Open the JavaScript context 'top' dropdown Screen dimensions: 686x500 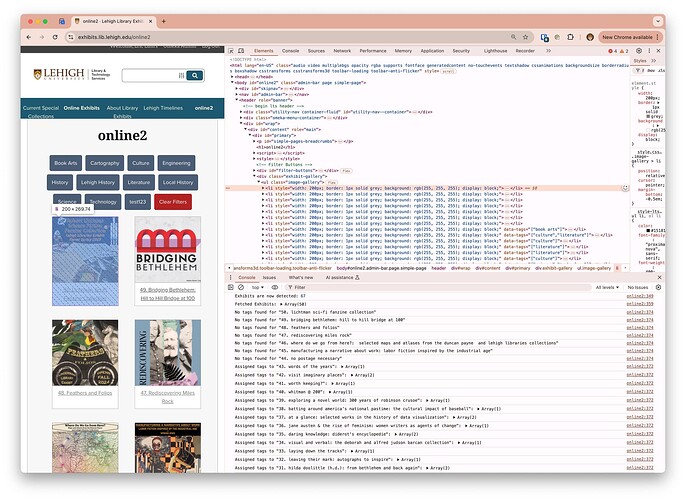pyautogui.click(x=257, y=287)
